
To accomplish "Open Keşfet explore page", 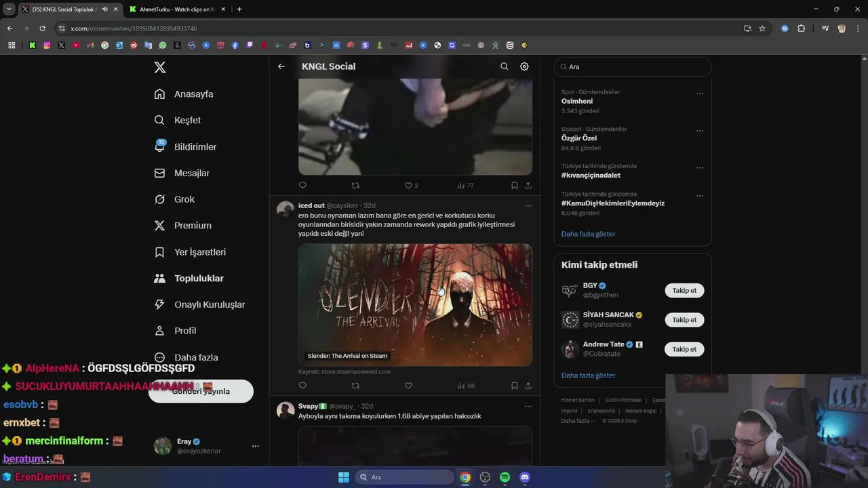I will [178, 120].
